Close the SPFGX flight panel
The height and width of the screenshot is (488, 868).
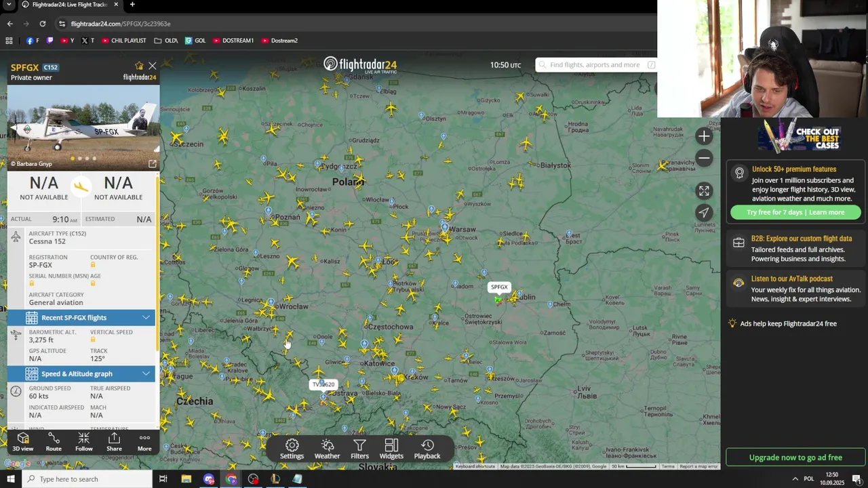153,66
